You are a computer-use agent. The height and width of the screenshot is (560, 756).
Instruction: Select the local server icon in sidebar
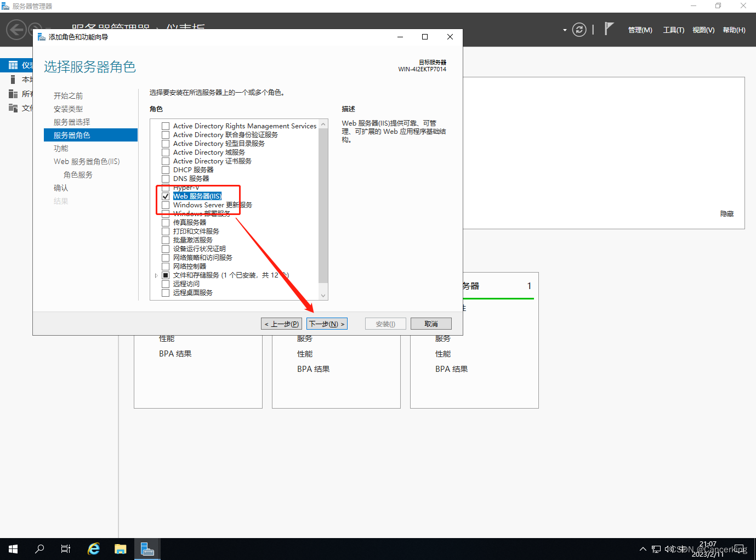(13, 80)
